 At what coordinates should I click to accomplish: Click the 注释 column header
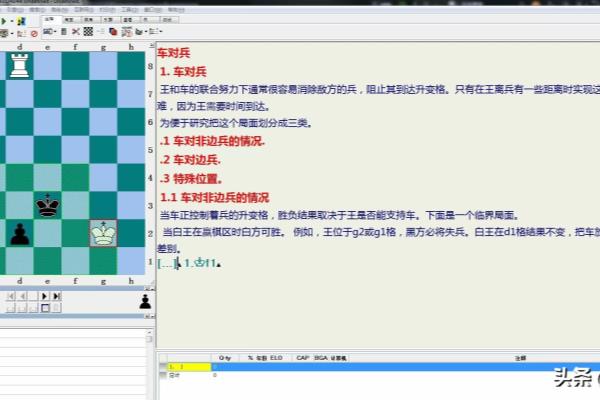tap(520, 358)
